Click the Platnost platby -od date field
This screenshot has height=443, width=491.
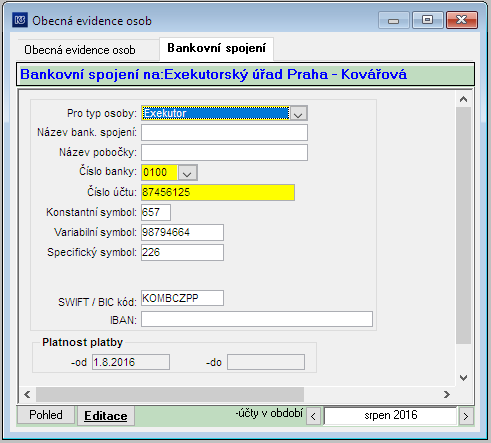(131, 362)
